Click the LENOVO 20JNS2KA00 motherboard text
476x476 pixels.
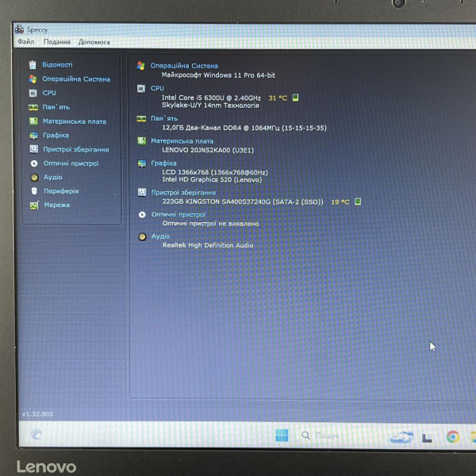pos(208,150)
